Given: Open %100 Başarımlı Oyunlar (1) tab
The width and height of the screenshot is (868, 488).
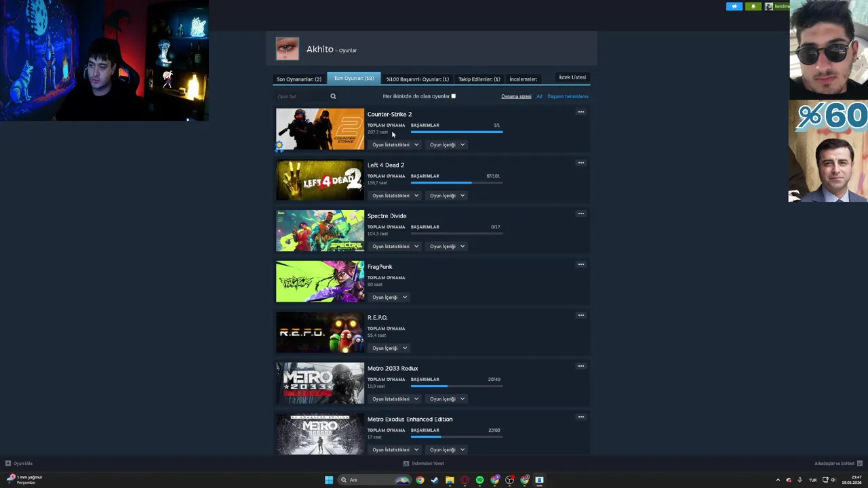Looking at the screenshot, I should [x=417, y=79].
